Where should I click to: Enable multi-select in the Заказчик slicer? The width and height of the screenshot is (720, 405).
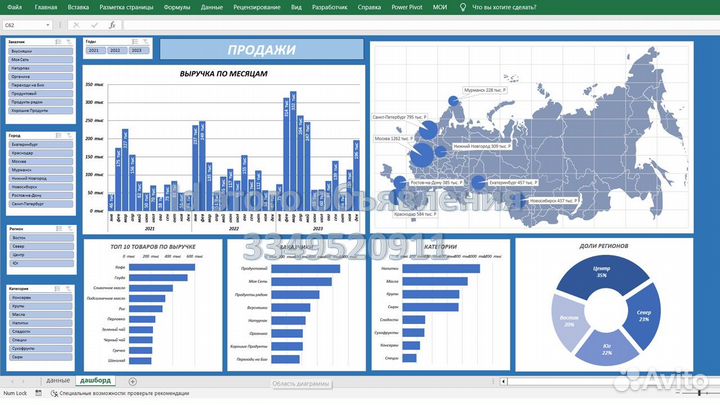point(58,42)
